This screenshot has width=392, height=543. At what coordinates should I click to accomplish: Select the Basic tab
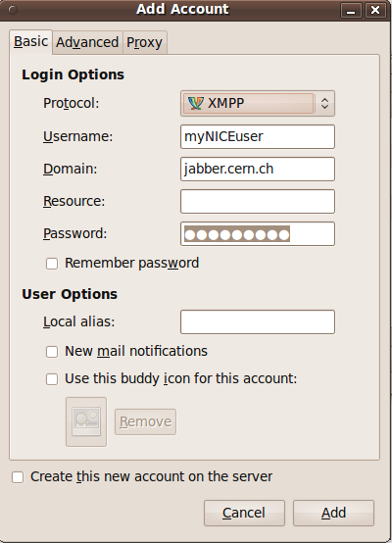(30, 42)
